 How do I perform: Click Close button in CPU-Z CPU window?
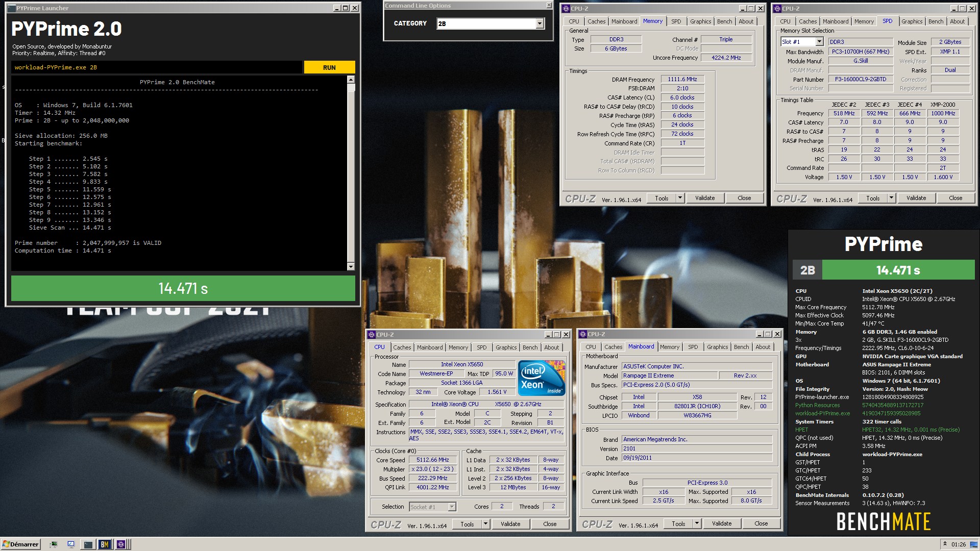tap(550, 524)
